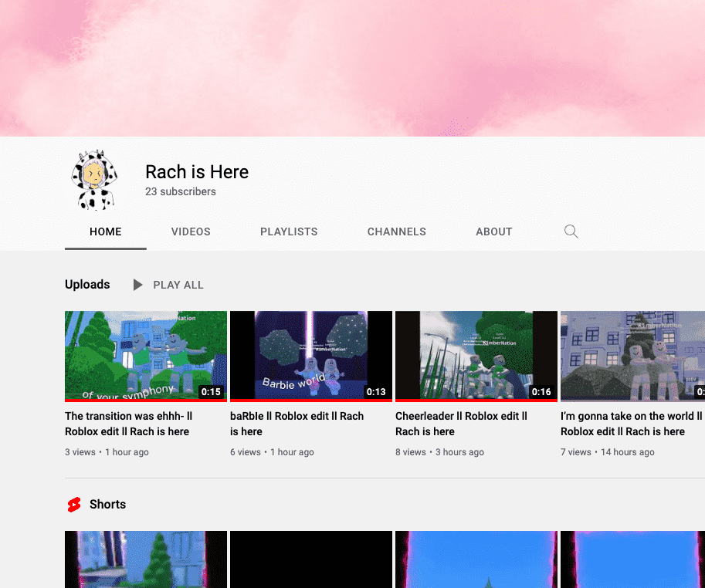Screen dimensions: 705x588
Task: Click the red progress bar under Barbie video
Action: point(311,400)
